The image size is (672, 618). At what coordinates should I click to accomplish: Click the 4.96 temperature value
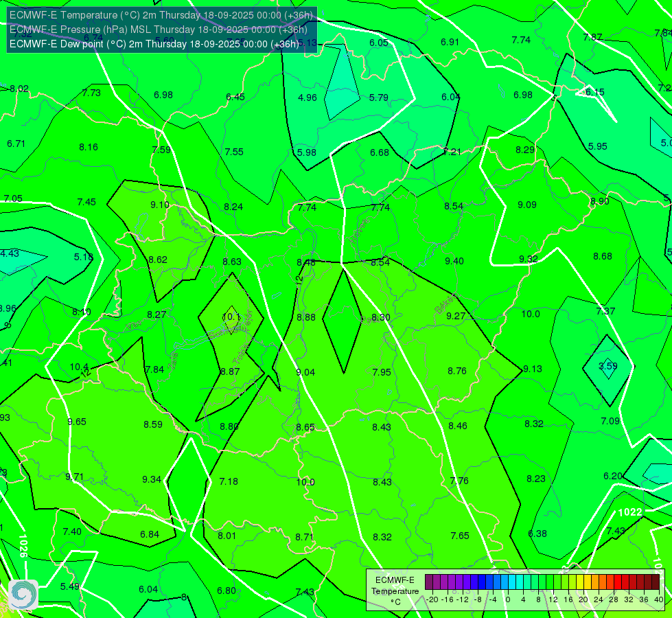[308, 98]
